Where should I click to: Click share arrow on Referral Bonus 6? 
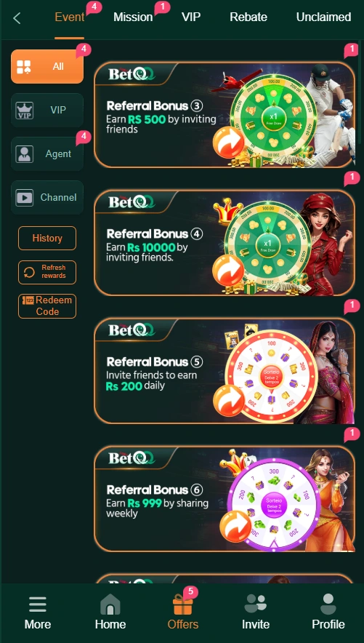tap(235, 526)
